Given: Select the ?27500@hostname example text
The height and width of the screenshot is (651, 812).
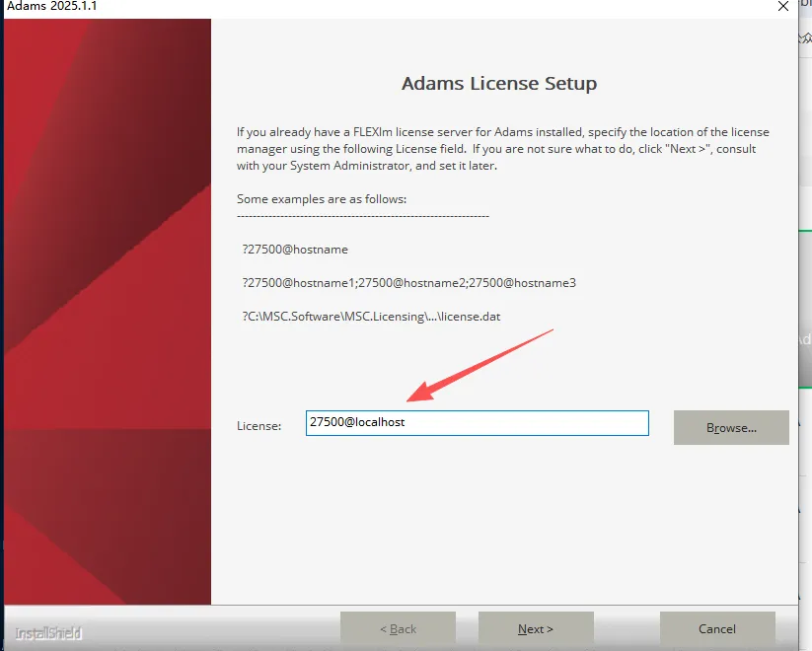Looking at the screenshot, I should 295,250.
